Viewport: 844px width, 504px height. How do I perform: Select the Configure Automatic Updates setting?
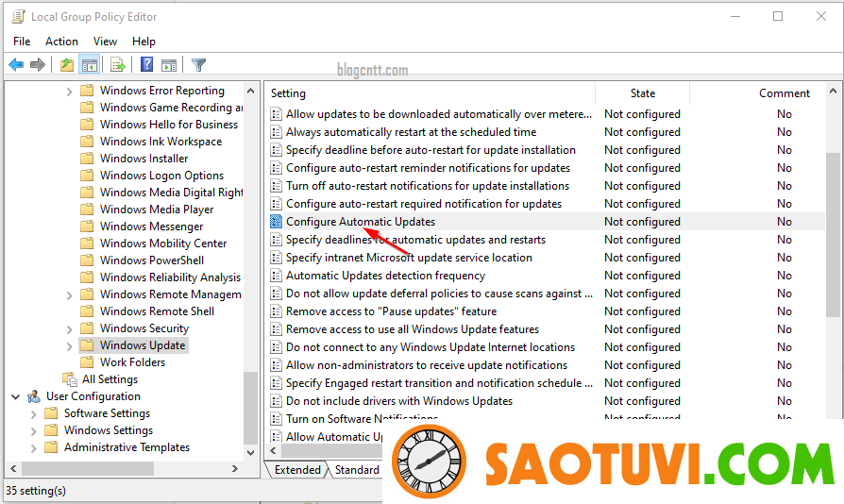[361, 222]
